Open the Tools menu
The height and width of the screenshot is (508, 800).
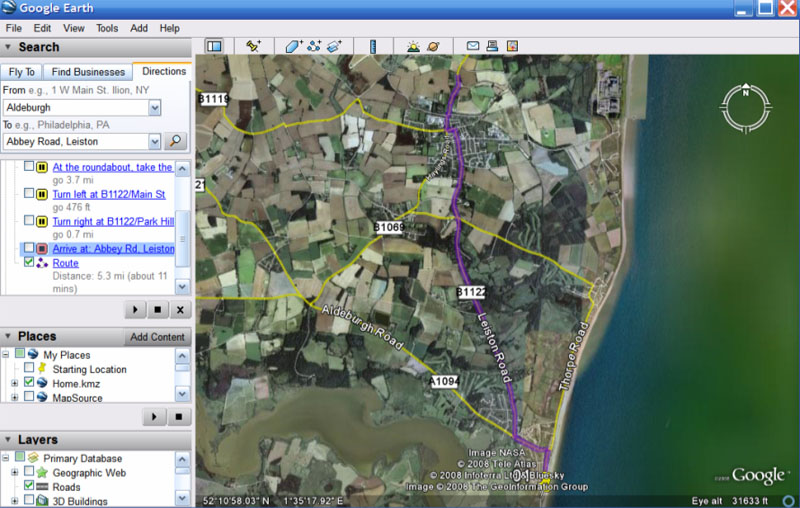[x=107, y=28]
